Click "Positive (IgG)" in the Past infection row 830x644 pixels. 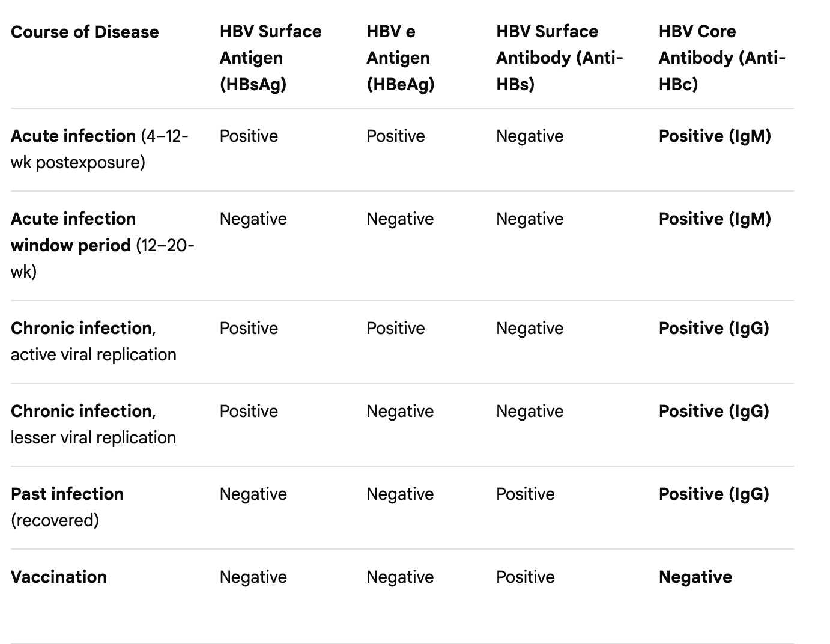tap(713, 494)
